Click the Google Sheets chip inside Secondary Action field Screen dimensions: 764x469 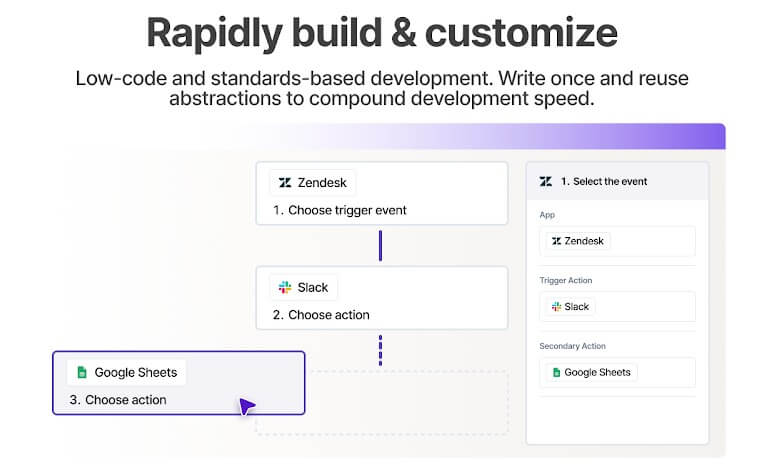click(x=592, y=373)
